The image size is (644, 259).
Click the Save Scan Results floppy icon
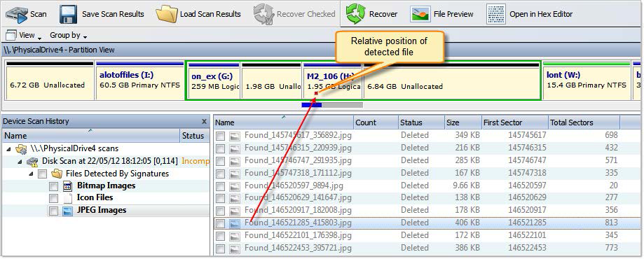pyautogui.click(x=69, y=14)
